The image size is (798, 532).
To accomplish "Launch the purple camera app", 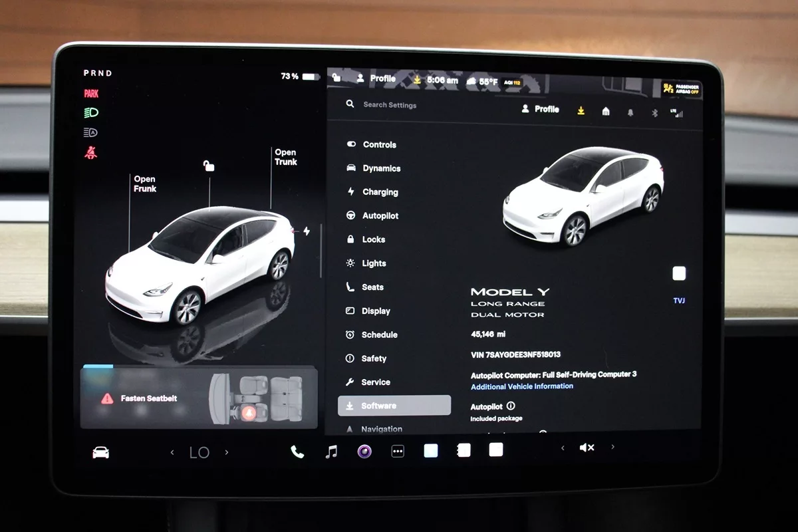I will [x=364, y=452].
